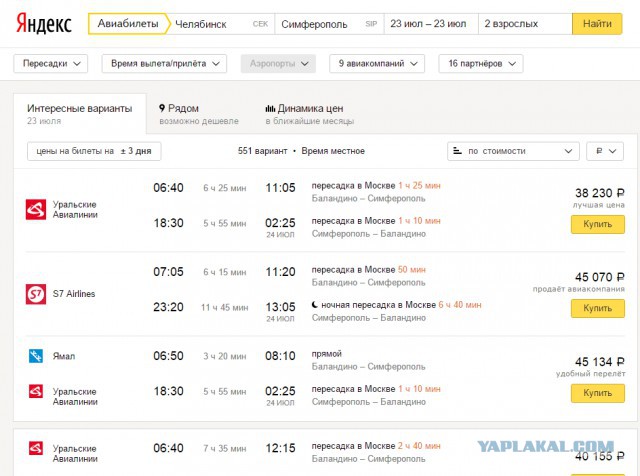Open the Авиабилеты service tab
640x476 pixels.
128,24
